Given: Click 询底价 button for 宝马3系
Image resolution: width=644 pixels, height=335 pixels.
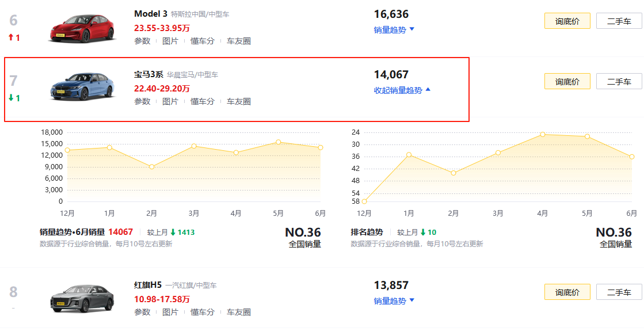Looking at the screenshot, I should [567, 81].
